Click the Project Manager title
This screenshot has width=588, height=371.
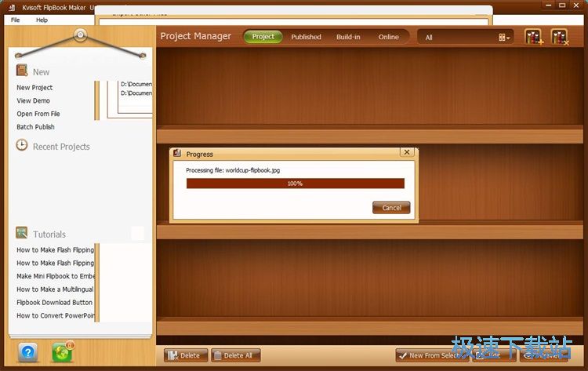click(196, 36)
